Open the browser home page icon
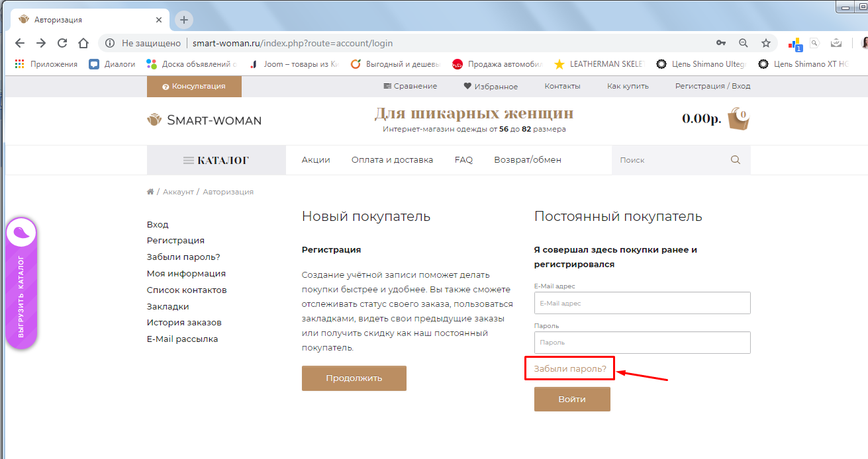Viewport: 868px width, 459px height. coord(83,43)
